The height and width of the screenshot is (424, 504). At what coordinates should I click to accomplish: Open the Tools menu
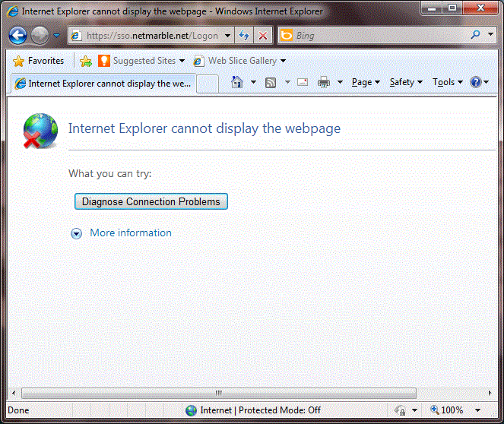[448, 82]
